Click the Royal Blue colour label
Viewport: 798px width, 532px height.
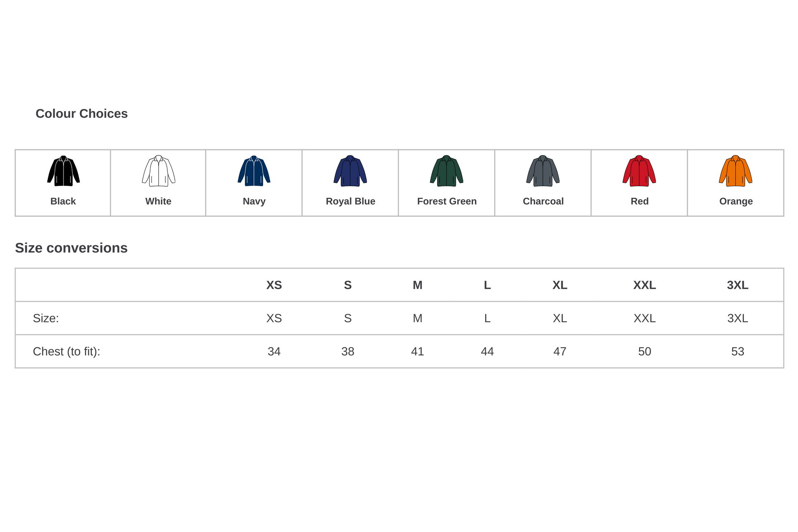pyautogui.click(x=351, y=201)
